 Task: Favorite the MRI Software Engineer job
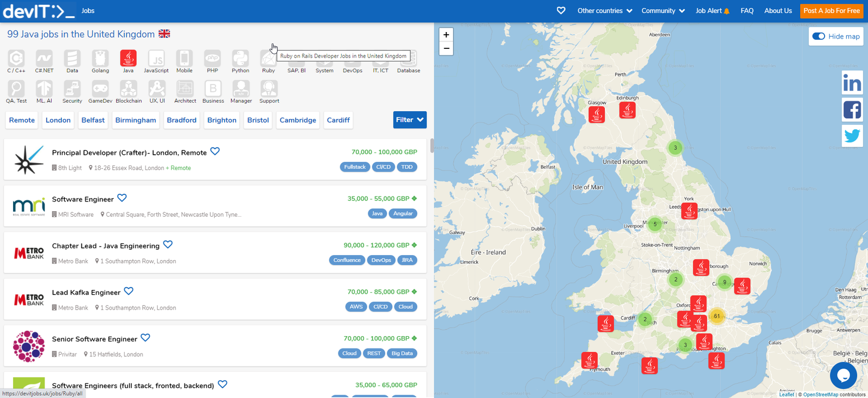click(x=122, y=198)
